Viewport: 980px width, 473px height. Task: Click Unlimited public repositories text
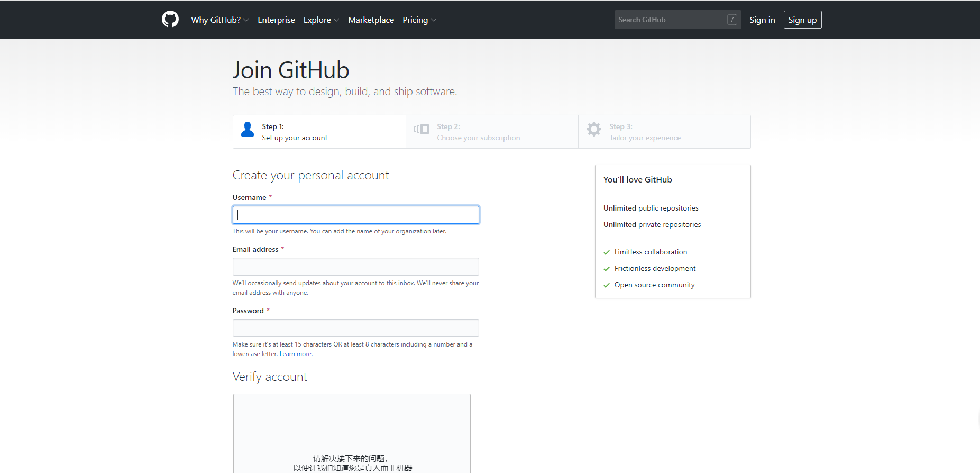tap(651, 208)
